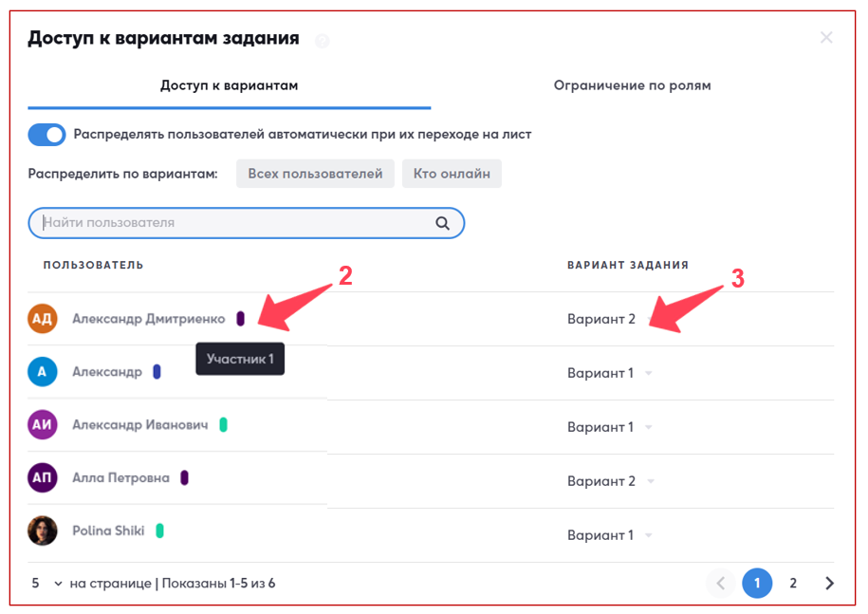The height and width of the screenshot is (614, 868).
Task: Go to the next page arrow
Action: tap(829, 584)
